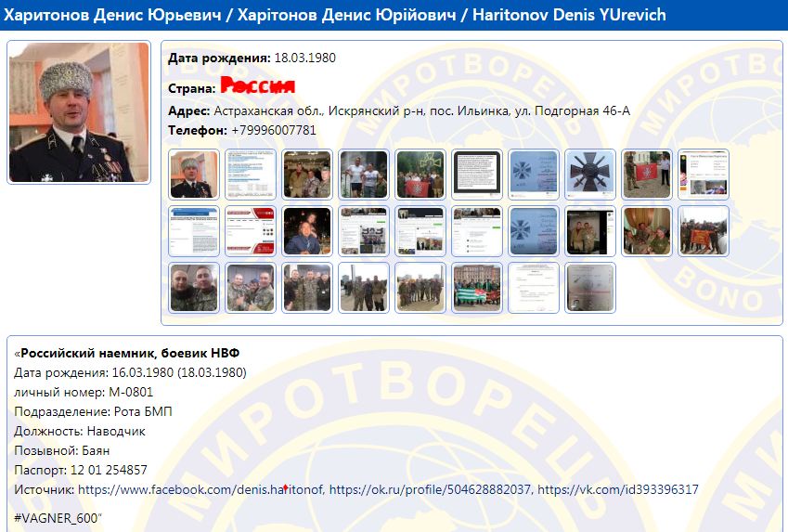Open the last thumbnail in the second row
Viewport: 788px width, 532px height.
coord(704,231)
